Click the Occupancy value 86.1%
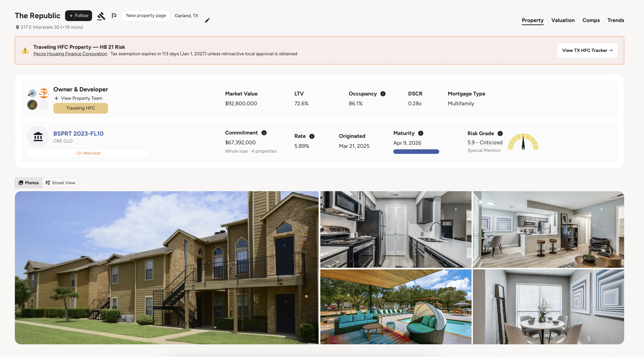644x357 pixels. (355, 104)
